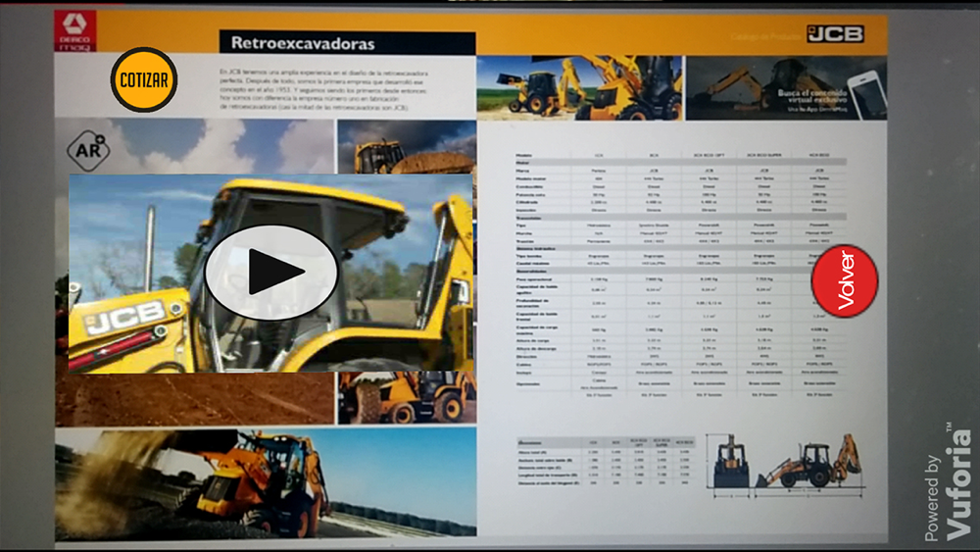Click the Powered by Vuforia watermark text
The image size is (980, 552).
click(948, 482)
